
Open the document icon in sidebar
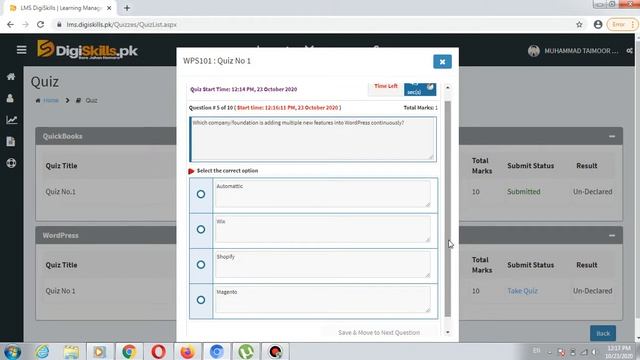click(11, 142)
